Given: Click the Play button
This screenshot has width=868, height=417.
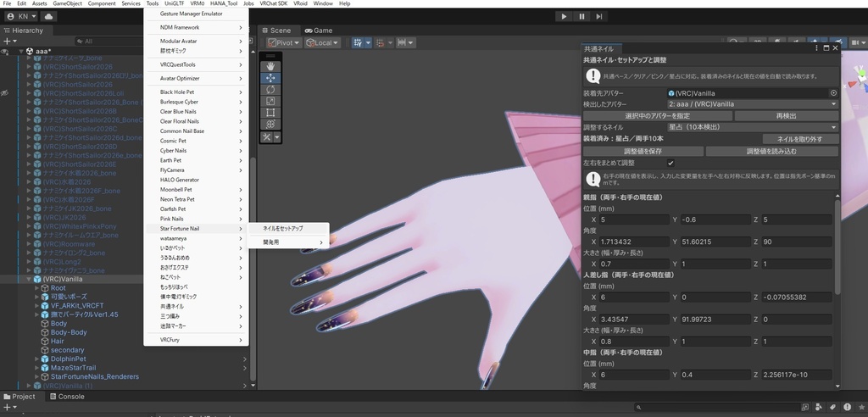Looking at the screenshot, I should 564,17.
